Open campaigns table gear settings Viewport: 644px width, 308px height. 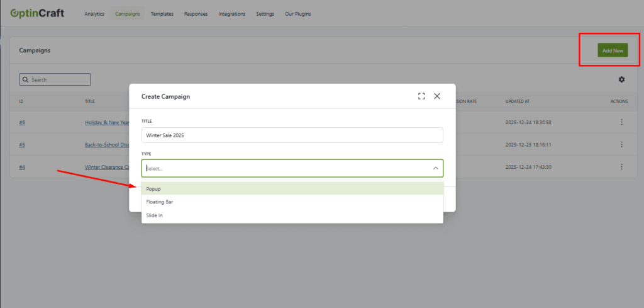pos(621,79)
